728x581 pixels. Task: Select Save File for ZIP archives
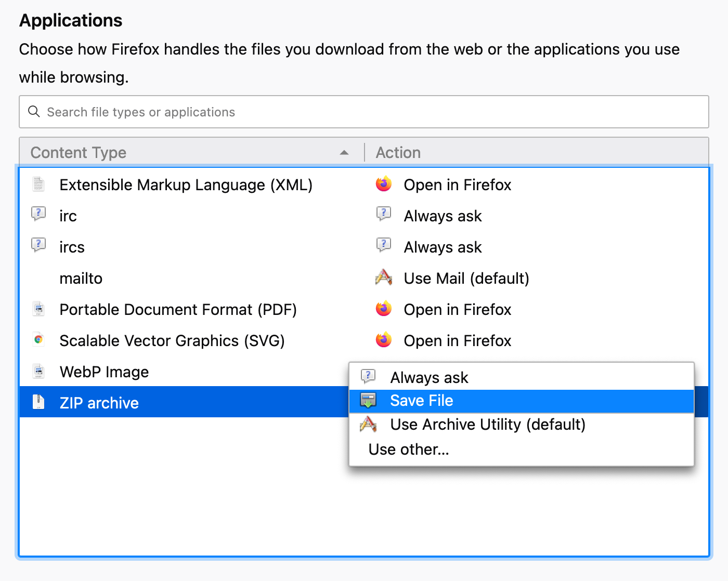point(421,400)
